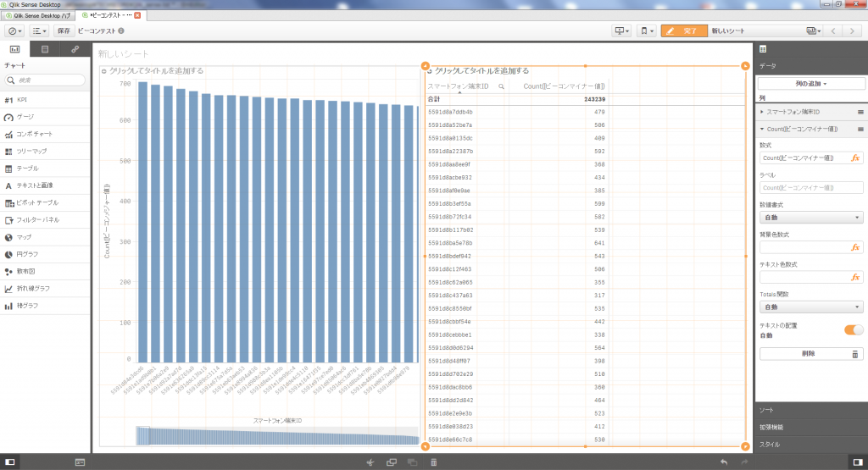The width and height of the screenshot is (868, 470).
Task: Open the ソート section
Action: [x=811, y=410]
